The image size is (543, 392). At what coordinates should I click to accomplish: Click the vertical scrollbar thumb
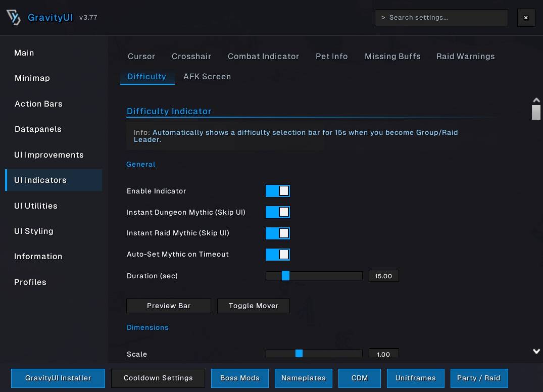[536, 112]
